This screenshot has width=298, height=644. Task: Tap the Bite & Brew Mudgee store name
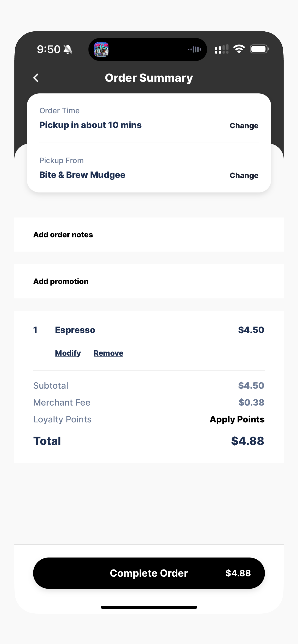82,175
